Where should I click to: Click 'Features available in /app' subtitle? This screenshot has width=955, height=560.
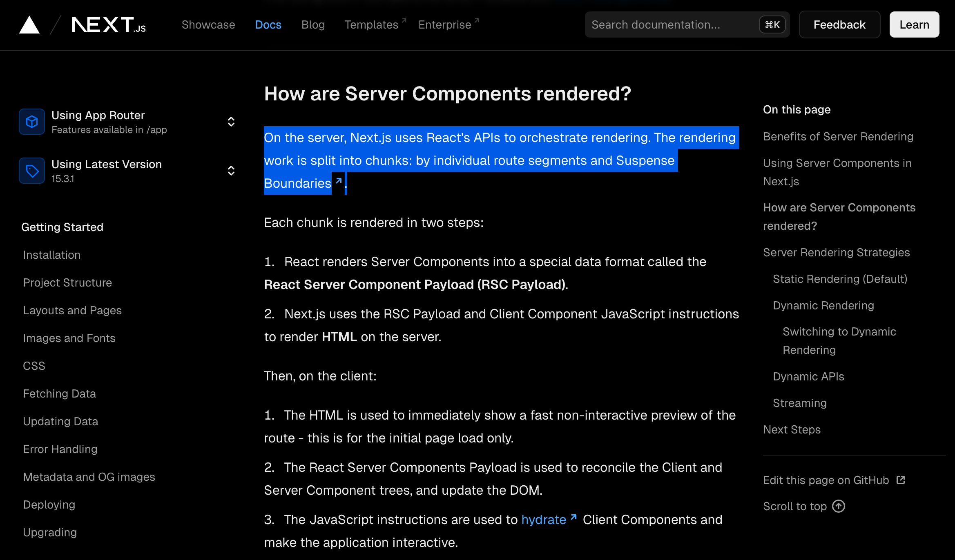coord(109,129)
